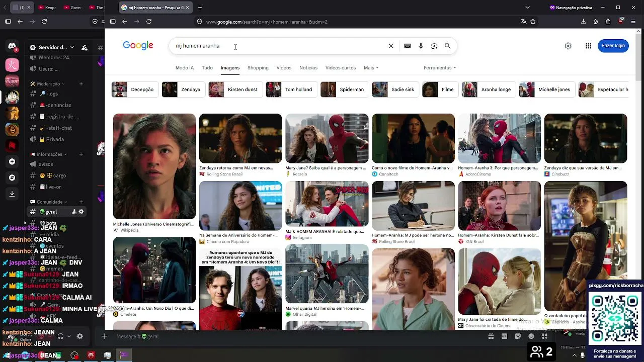Select the Vídeos results tab
Screen dimensions: 644x362
(x=284, y=68)
